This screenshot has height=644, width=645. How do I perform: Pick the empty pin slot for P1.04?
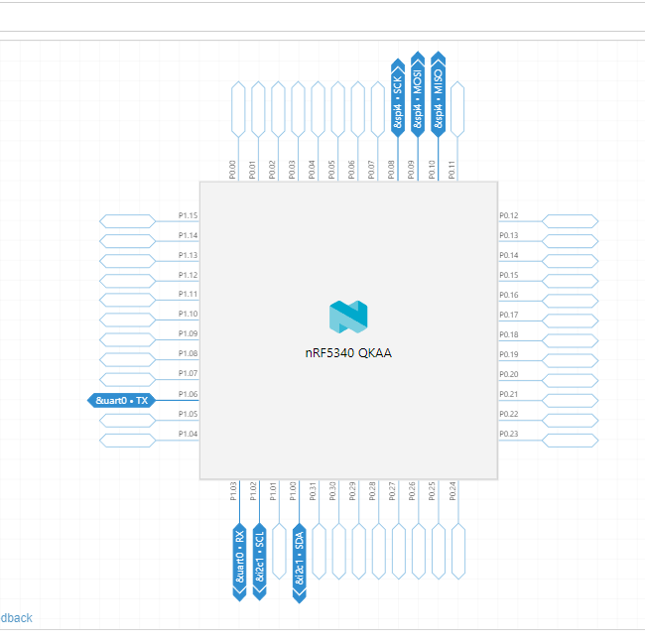pyautogui.click(x=128, y=440)
